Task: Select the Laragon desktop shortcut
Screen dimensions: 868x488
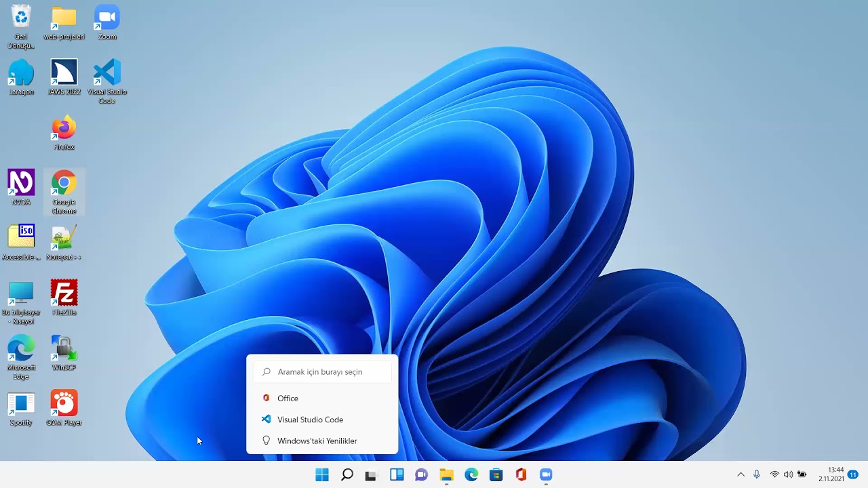Action: [x=21, y=77]
